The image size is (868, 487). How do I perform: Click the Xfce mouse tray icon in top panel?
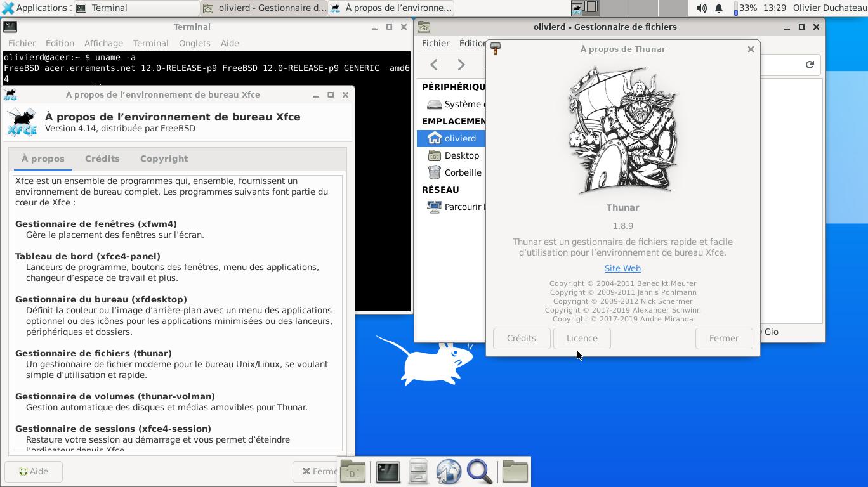pos(577,8)
